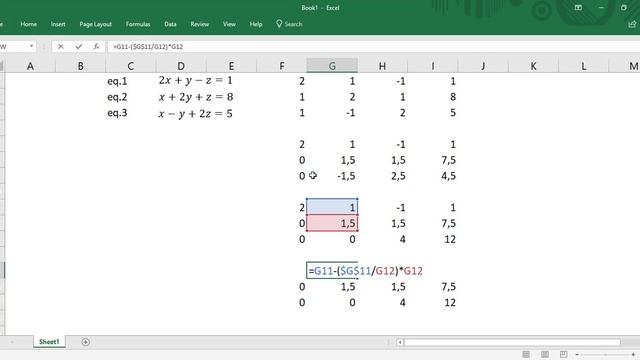Cancel the formula entry with X
Screen dimensions: 640x360
61,47
